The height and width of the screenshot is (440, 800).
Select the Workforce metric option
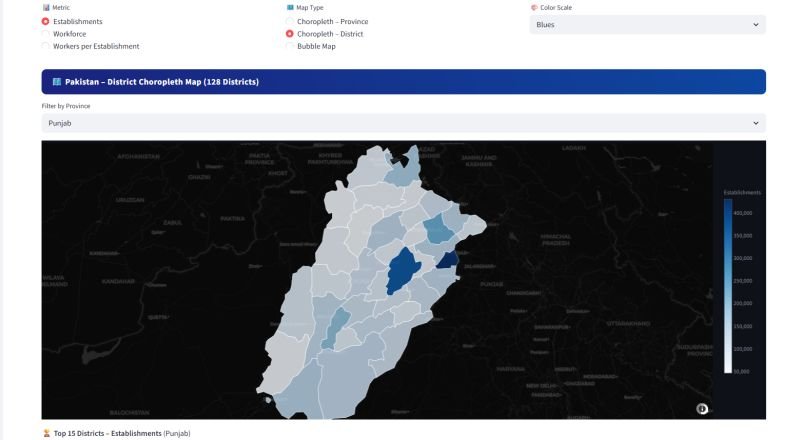[46, 34]
